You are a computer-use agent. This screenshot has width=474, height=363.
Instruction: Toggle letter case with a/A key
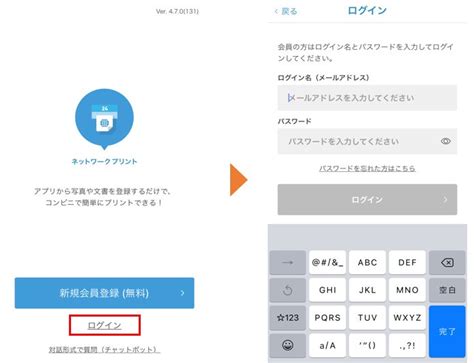(327, 345)
